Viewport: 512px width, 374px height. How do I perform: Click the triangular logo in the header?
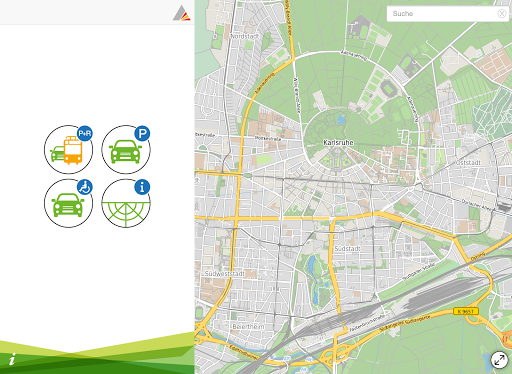point(181,13)
